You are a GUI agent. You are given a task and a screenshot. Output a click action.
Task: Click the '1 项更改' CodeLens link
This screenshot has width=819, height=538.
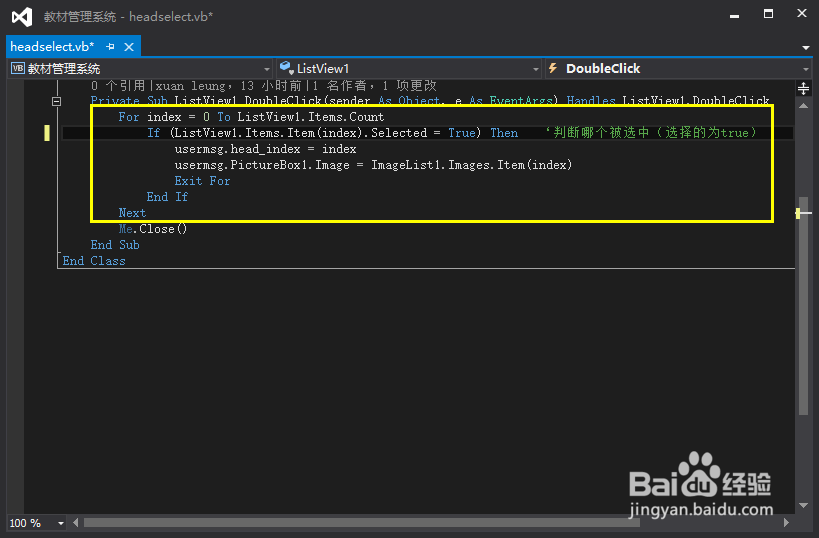tap(409, 86)
